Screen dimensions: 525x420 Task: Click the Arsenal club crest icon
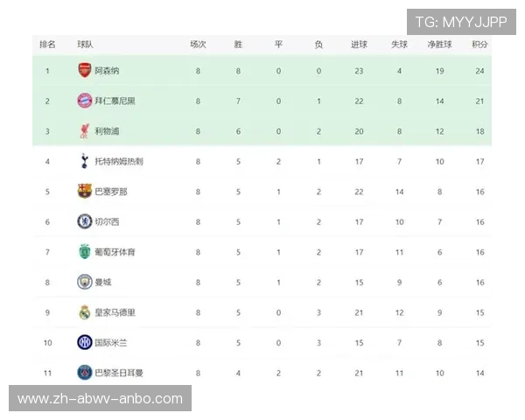click(84, 71)
